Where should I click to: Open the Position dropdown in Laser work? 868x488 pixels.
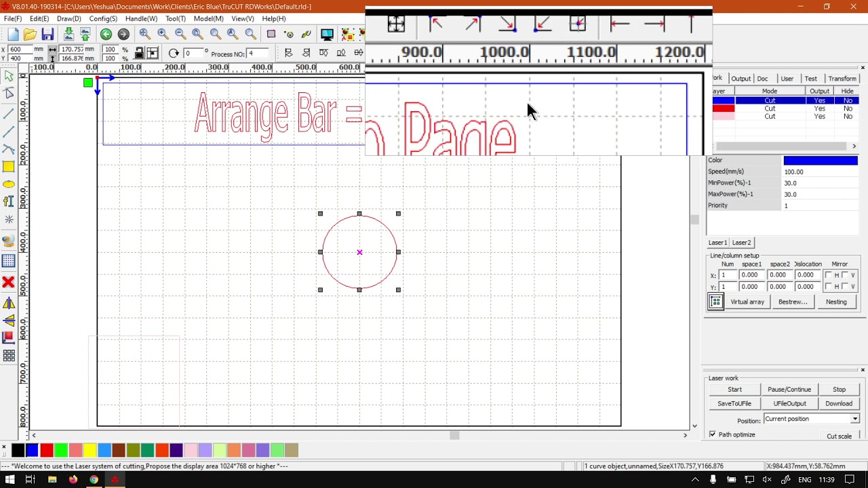pos(812,419)
